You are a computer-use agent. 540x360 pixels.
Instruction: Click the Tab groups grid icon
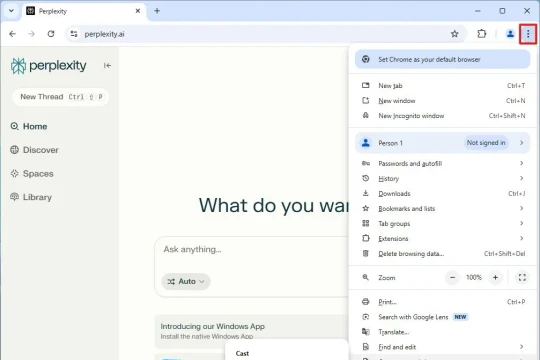tap(366, 223)
